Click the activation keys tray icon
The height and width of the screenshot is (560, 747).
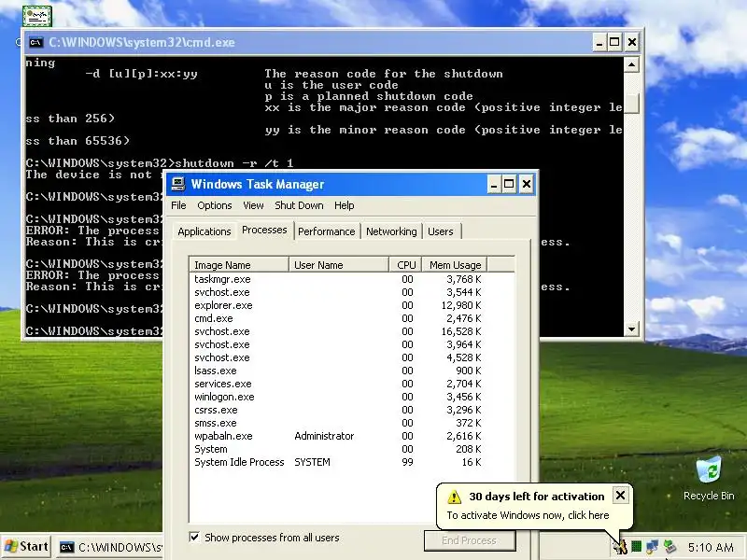coord(620,547)
